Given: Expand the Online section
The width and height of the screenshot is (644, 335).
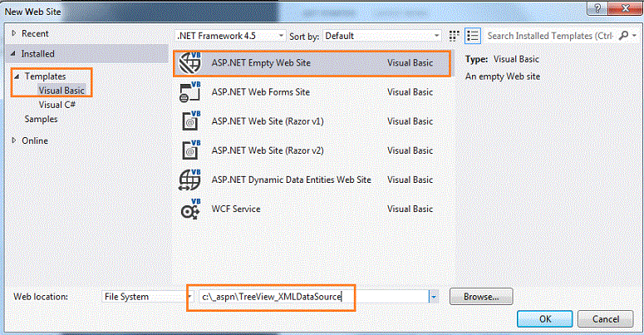Looking at the screenshot, I should pyautogui.click(x=13, y=140).
